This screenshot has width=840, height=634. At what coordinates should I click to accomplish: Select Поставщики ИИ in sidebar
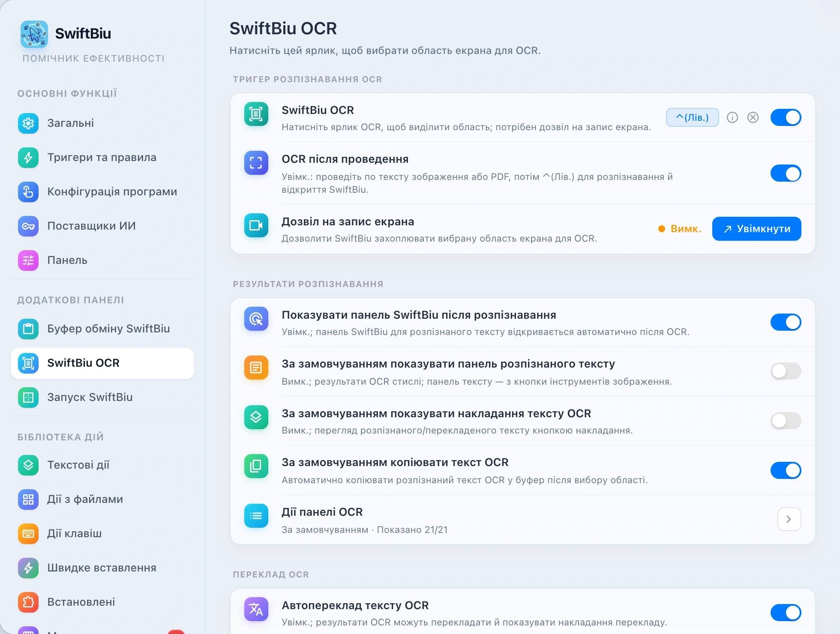pos(102,226)
